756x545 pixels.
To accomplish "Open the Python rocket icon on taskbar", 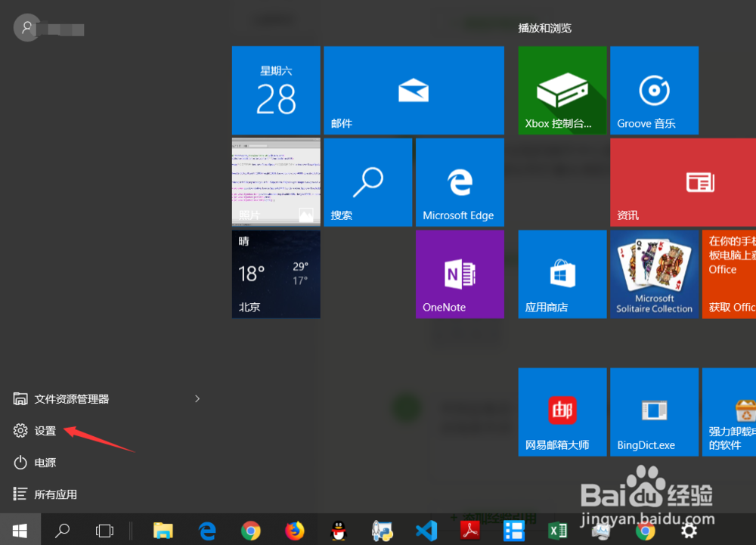I will [x=383, y=531].
